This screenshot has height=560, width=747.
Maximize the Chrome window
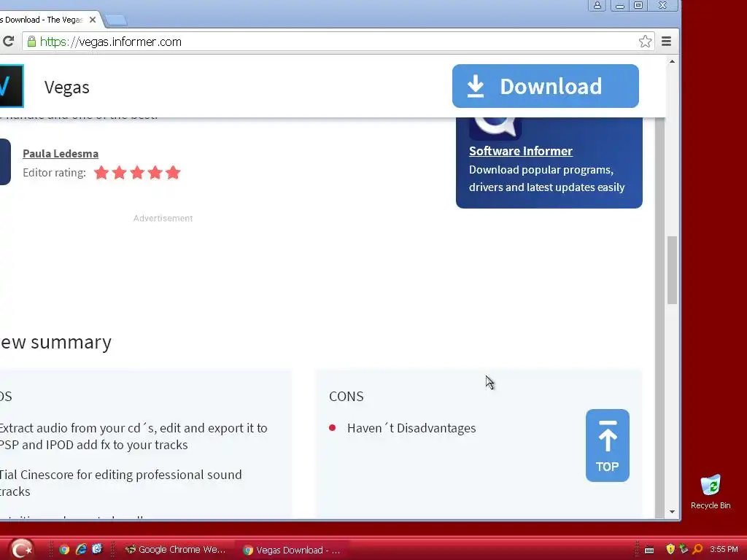[638, 5]
